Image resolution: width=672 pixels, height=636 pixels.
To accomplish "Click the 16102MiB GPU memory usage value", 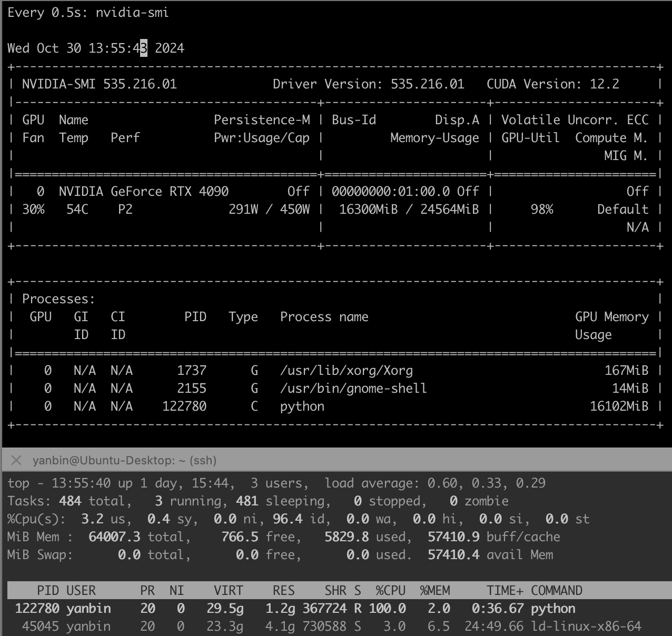I will (619, 406).
